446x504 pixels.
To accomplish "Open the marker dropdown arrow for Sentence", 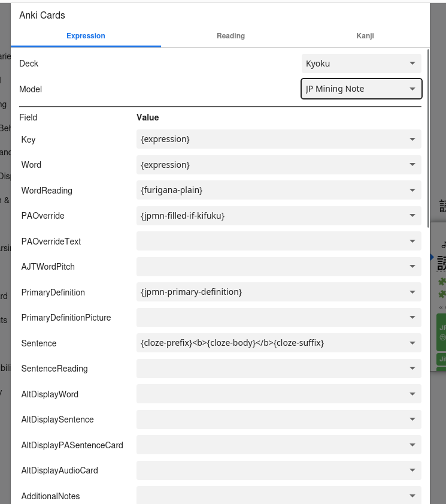I will pyautogui.click(x=412, y=343).
